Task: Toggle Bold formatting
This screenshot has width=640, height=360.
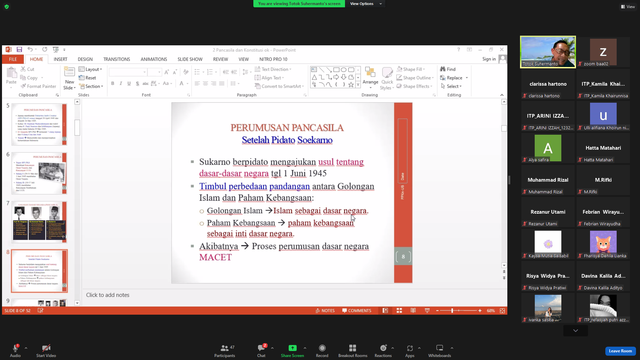Action: coord(113,84)
